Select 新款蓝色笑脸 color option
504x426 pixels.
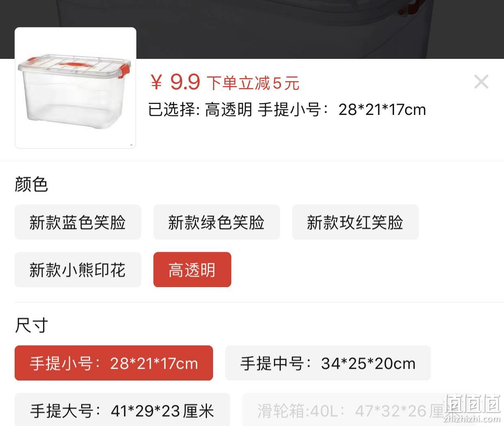coord(78,222)
